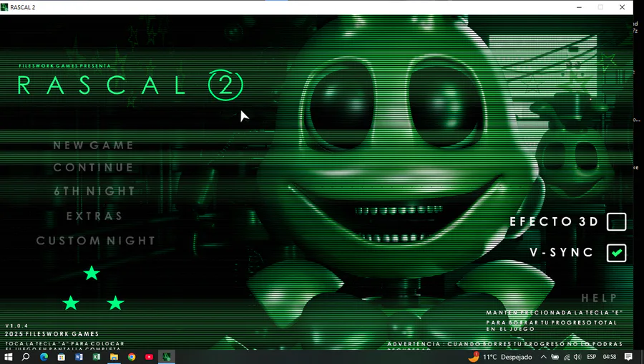
Task: Open the YouTube app in the taskbar
Action: click(x=149, y=357)
